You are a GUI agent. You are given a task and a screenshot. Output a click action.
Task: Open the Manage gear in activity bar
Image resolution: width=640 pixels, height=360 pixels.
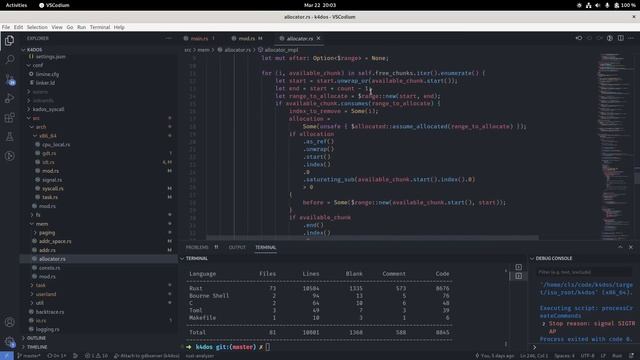pyautogui.click(x=9, y=342)
